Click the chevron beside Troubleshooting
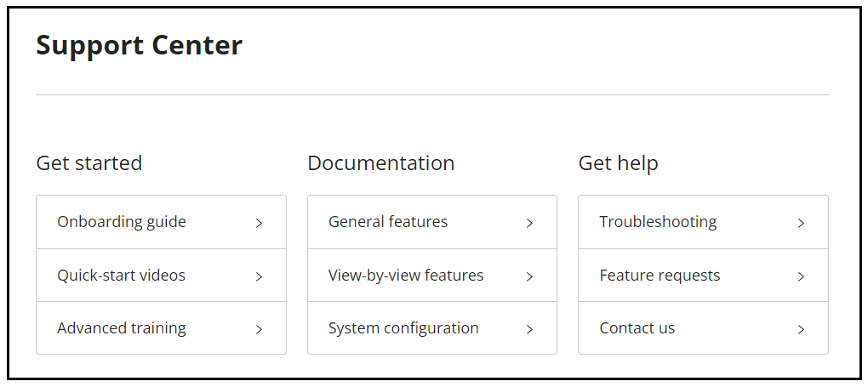This screenshot has height=387, width=868. (x=801, y=223)
